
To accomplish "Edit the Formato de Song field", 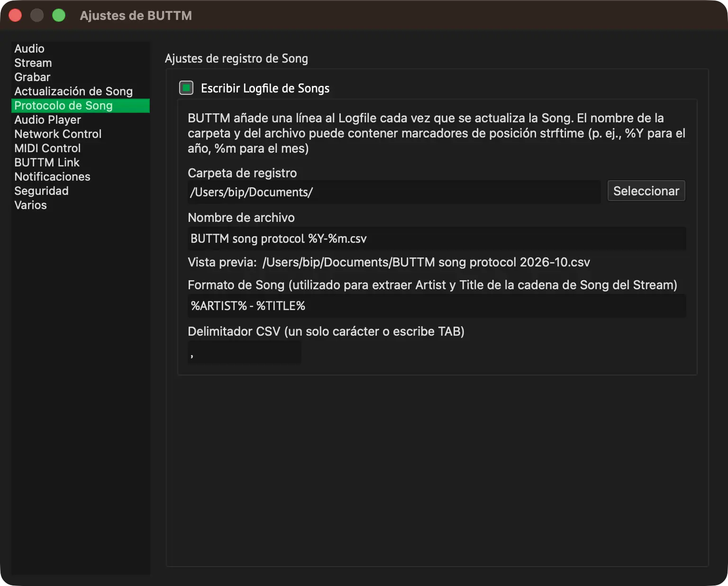I will point(437,306).
